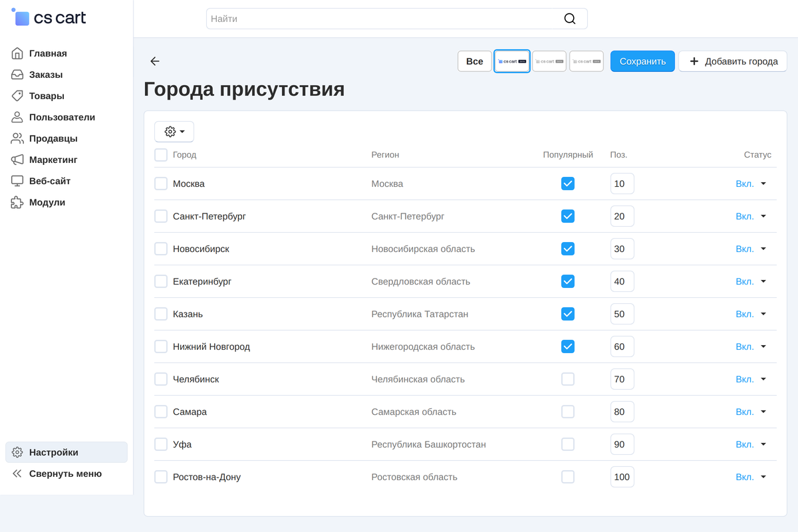The width and height of the screenshot is (798, 532).
Task: Click the Заказы inbox icon
Action: 17,74
